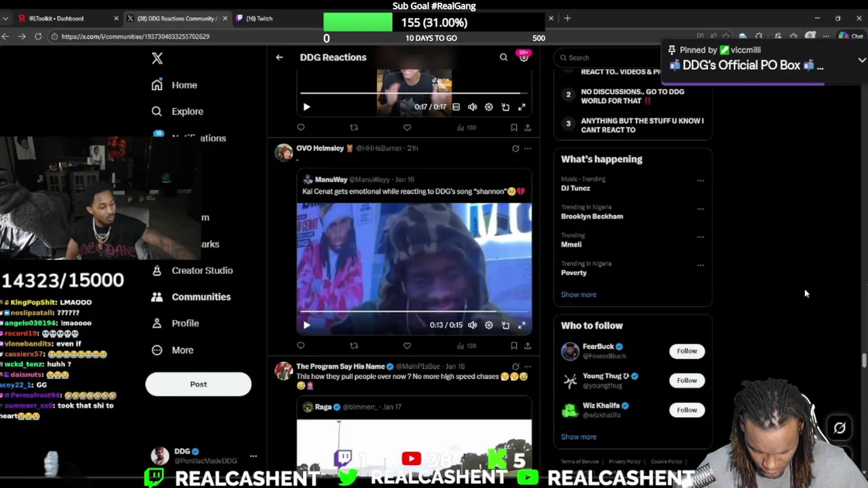This screenshot has width=868, height=488.
Task: Open Creator Studio in sidebar
Action: click(193, 270)
